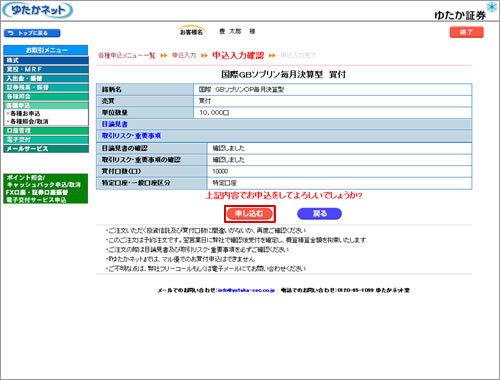Select 各種照会/取消 submenu entry

29,121
